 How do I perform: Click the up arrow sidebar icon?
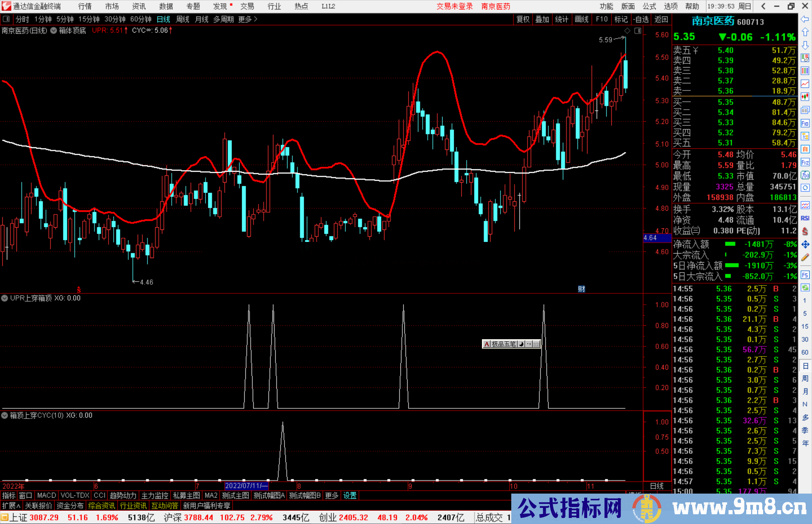tap(805, 32)
